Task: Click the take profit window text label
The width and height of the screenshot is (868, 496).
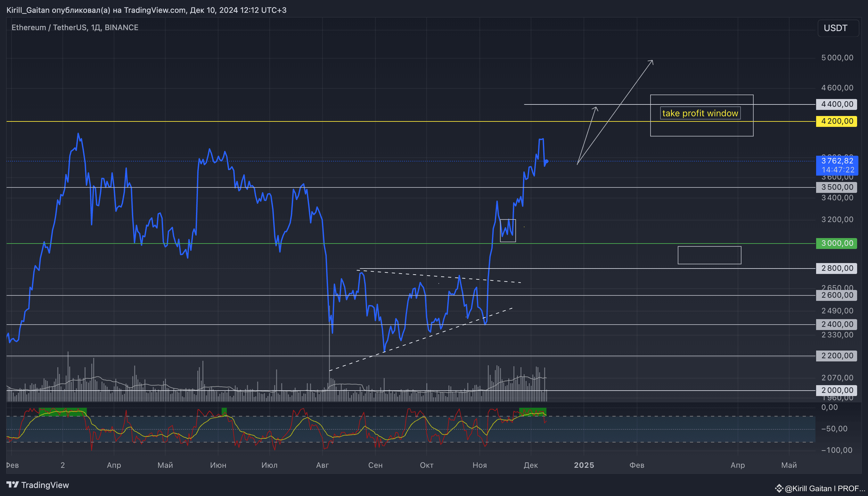Action: (700, 113)
